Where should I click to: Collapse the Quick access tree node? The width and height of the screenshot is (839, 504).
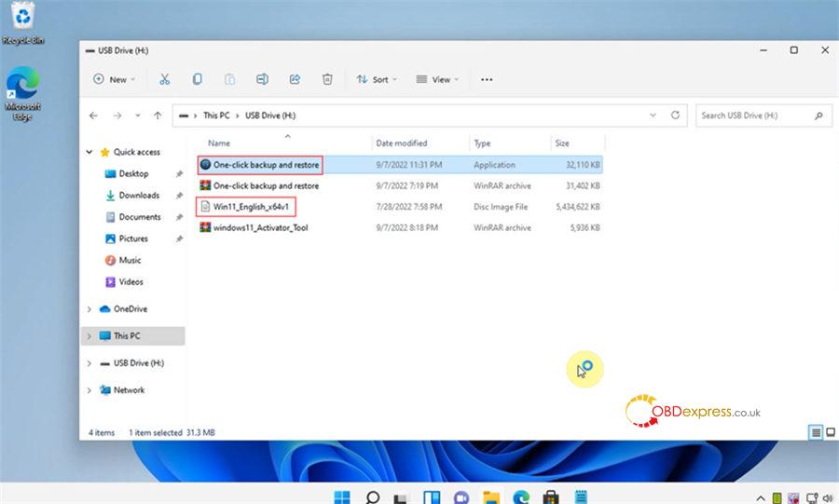point(89,153)
